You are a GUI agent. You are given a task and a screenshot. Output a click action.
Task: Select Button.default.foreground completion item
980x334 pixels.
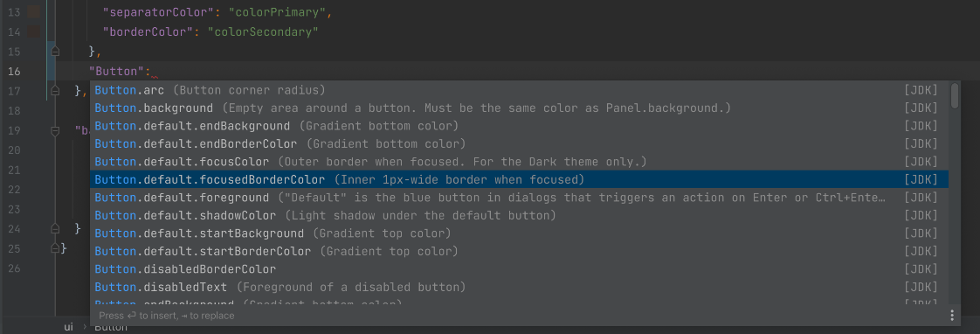[x=519, y=198]
